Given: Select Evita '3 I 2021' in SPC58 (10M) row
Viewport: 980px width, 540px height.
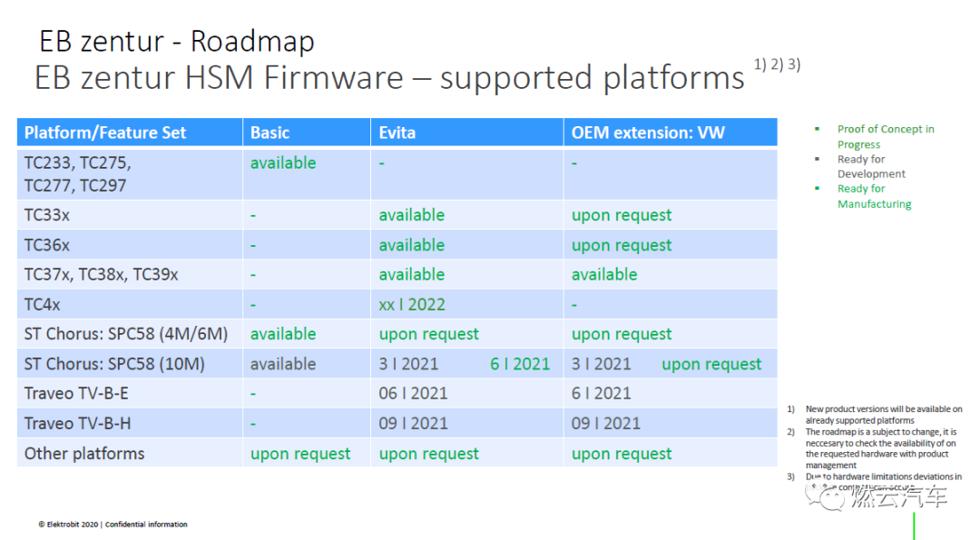Looking at the screenshot, I should (x=408, y=364).
